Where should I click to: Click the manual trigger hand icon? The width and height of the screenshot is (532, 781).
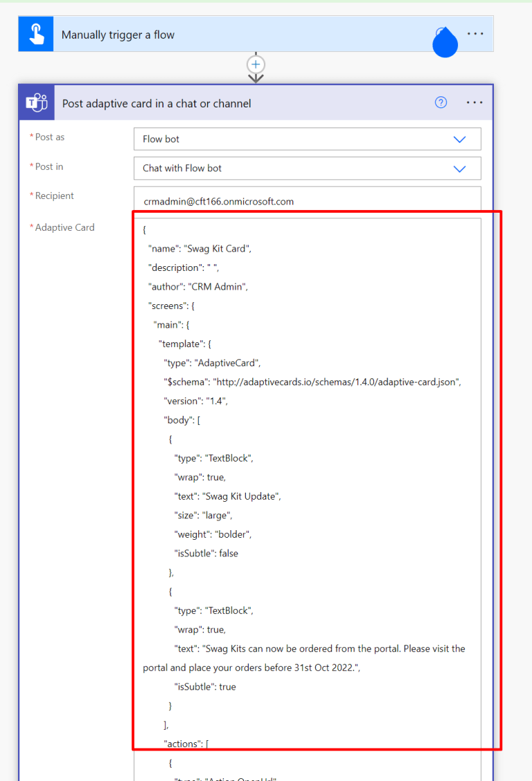coord(36,35)
